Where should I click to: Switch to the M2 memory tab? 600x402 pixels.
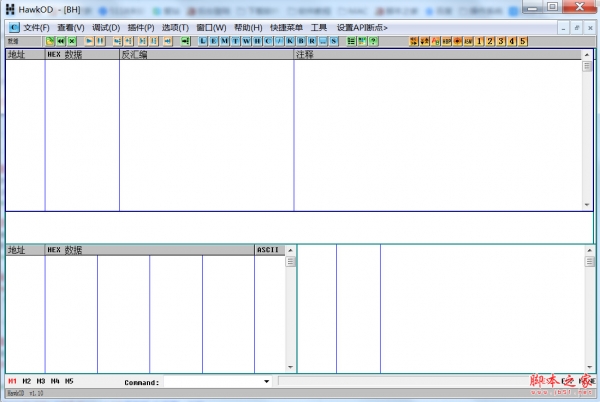pos(27,381)
